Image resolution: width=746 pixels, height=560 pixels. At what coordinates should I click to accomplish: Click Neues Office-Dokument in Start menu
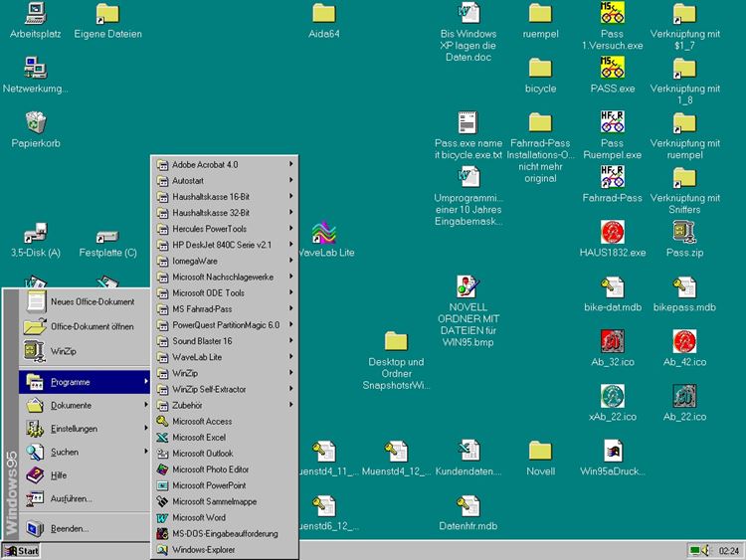point(85,301)
